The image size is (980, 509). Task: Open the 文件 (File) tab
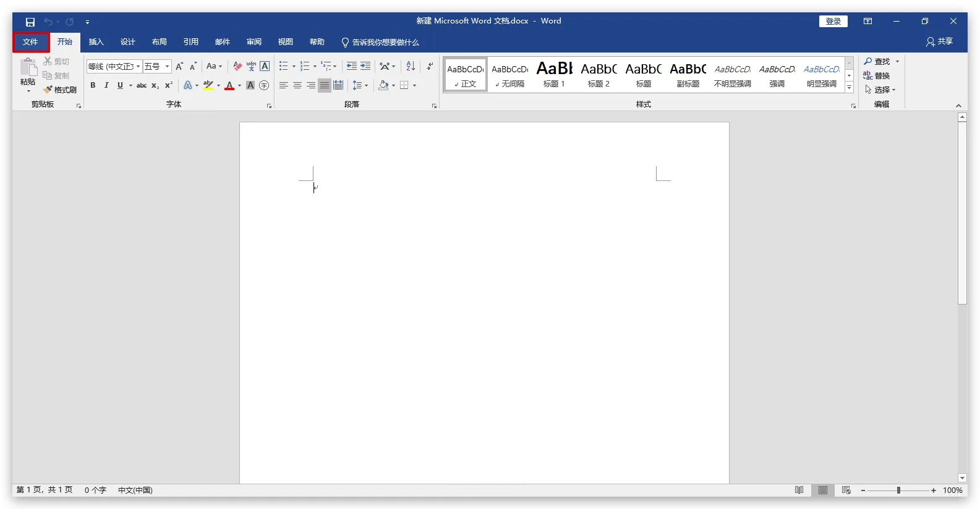[30, 42]
